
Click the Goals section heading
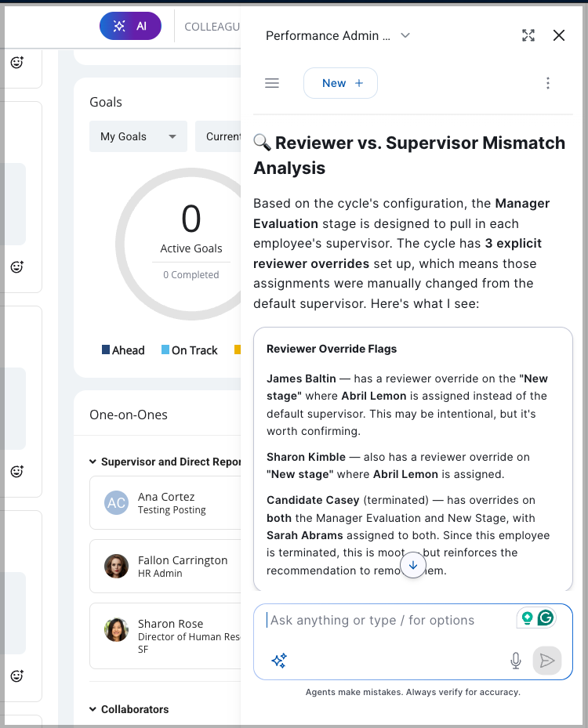click(x=106, y=102)
